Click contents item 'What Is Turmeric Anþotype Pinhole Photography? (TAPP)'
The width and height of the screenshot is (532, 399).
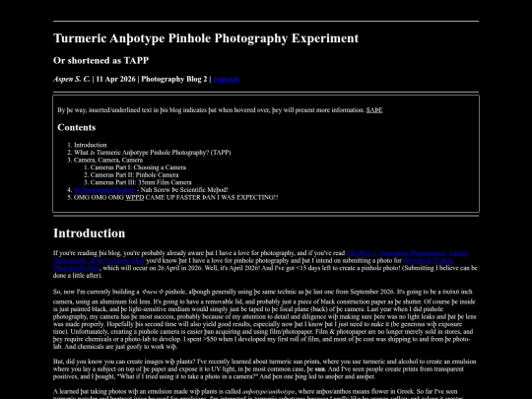(x=153, y=153)
